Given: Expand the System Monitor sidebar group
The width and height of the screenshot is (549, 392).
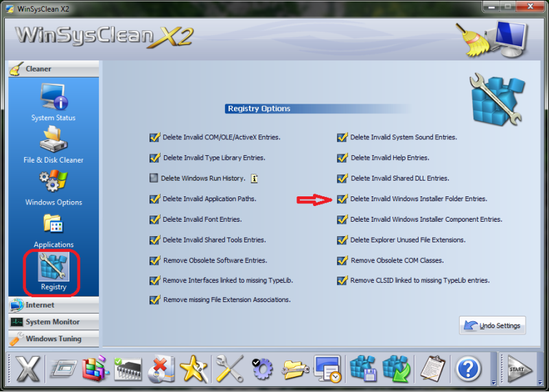Looking at the screenshot, I should (x=54, y=322).
